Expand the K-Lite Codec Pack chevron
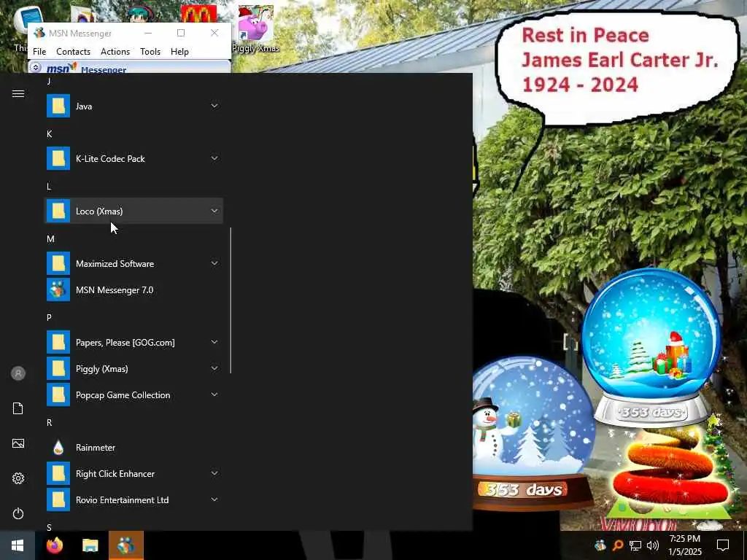This screenshot has height=560, width=747. pyautogui.click(x=214, y=158)
